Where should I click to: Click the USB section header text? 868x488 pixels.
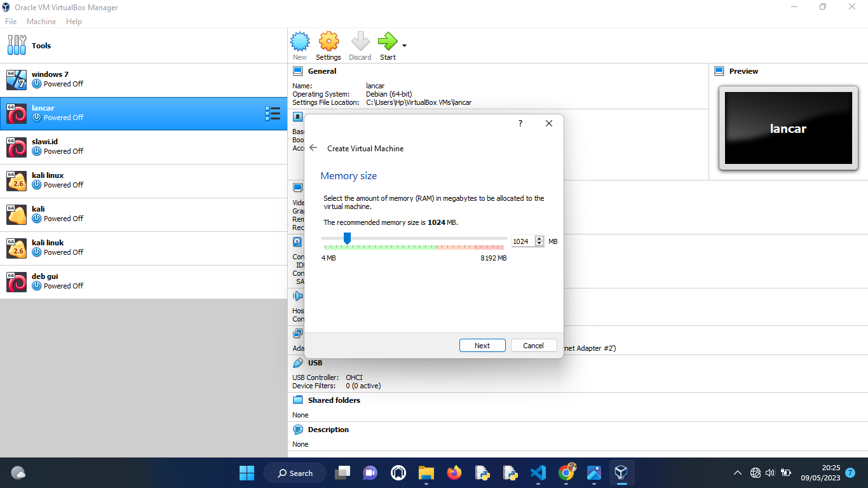coord(315,363)
